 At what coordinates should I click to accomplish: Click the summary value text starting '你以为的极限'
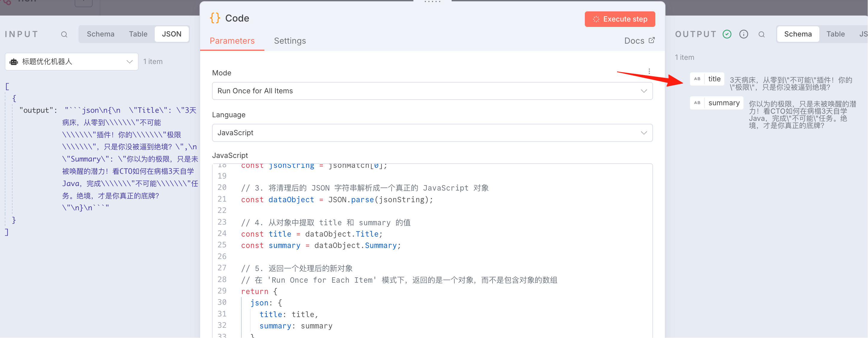point(803,115)
